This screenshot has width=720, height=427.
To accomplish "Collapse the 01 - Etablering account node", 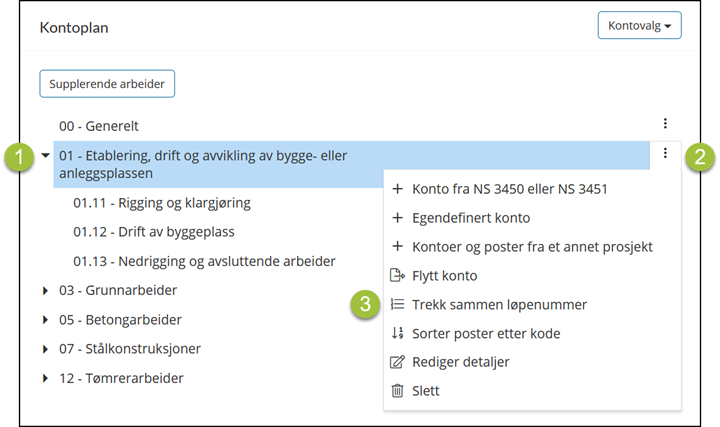I will [x=45, y=155].
